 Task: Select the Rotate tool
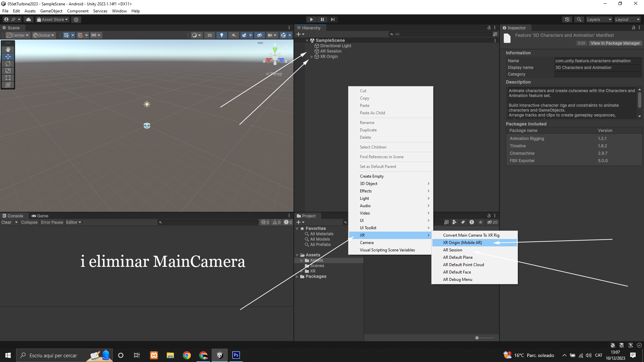point(8,64)
